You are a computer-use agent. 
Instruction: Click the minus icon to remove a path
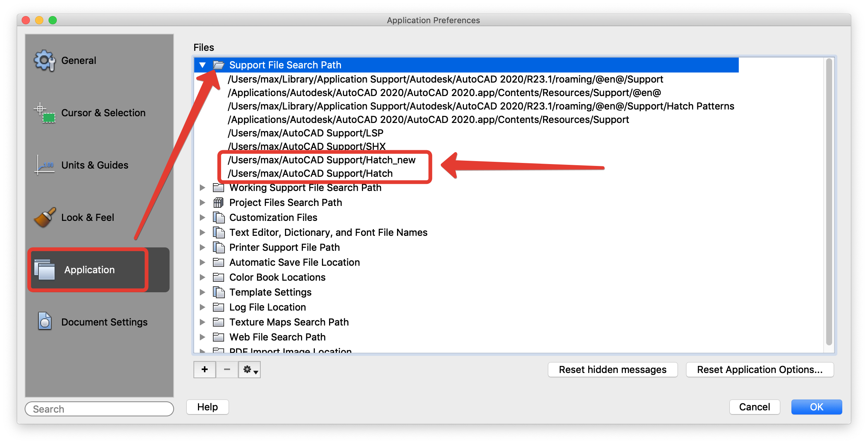tap(227, 370)
